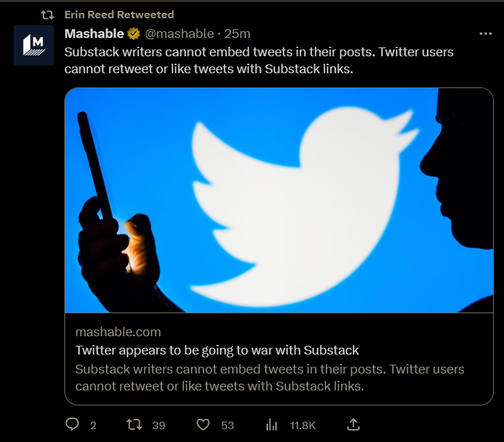Click the reply speech bubble icon
This screenshot has height=442, width=504.
pos(73,425)
